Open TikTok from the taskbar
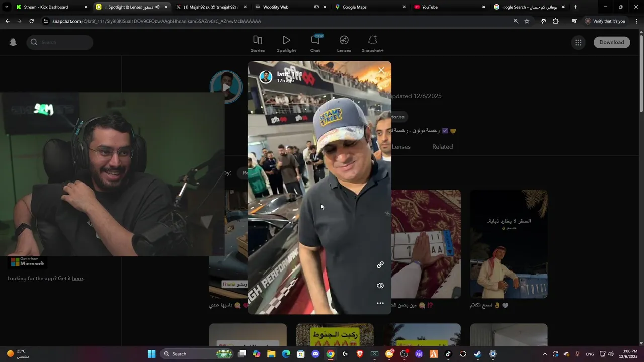 point(448,354)
